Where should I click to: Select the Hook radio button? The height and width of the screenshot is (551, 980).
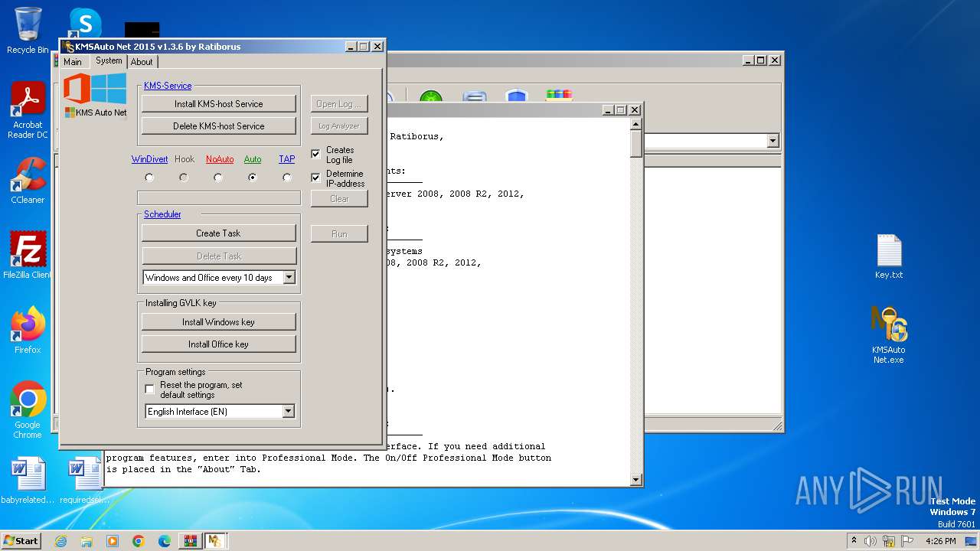[x=184, y=178]
